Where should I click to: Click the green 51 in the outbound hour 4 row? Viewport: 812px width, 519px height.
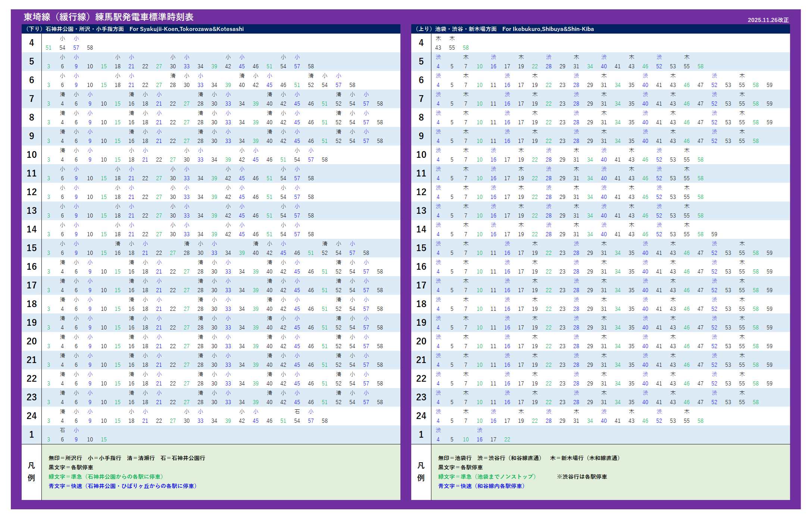[49, 48]
